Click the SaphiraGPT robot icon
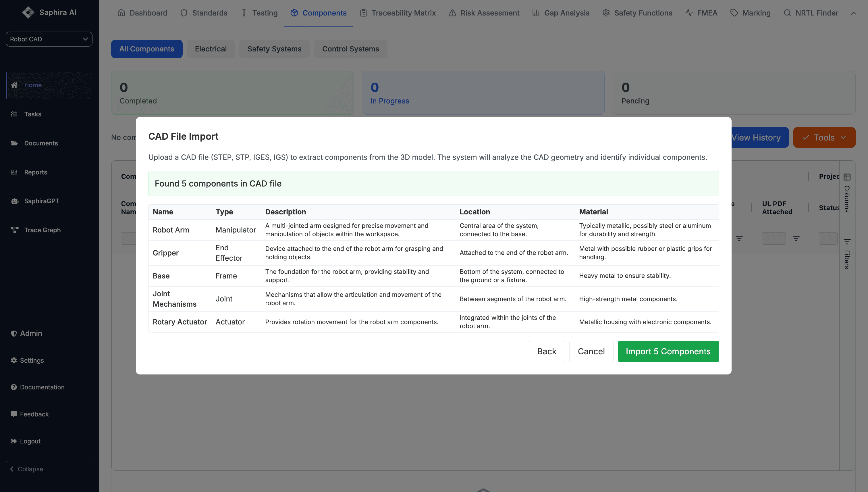868x492 pixels. pos(14,201)
